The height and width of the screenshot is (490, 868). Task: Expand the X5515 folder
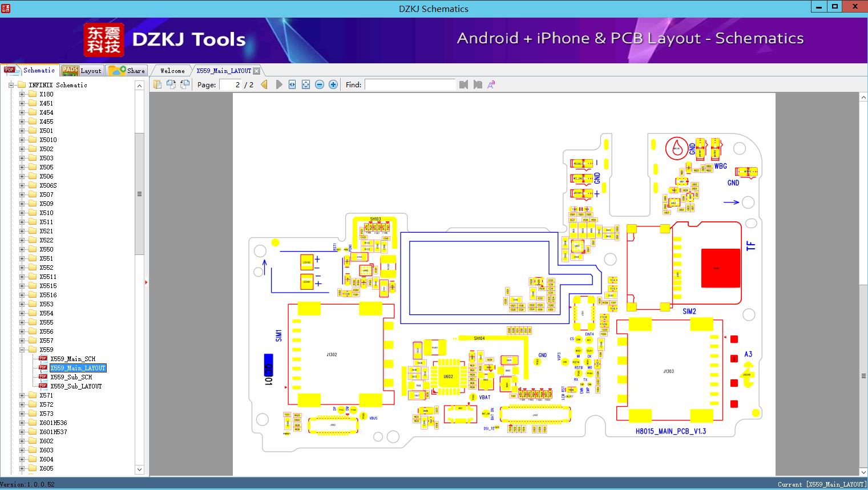(x=22, y=286)
